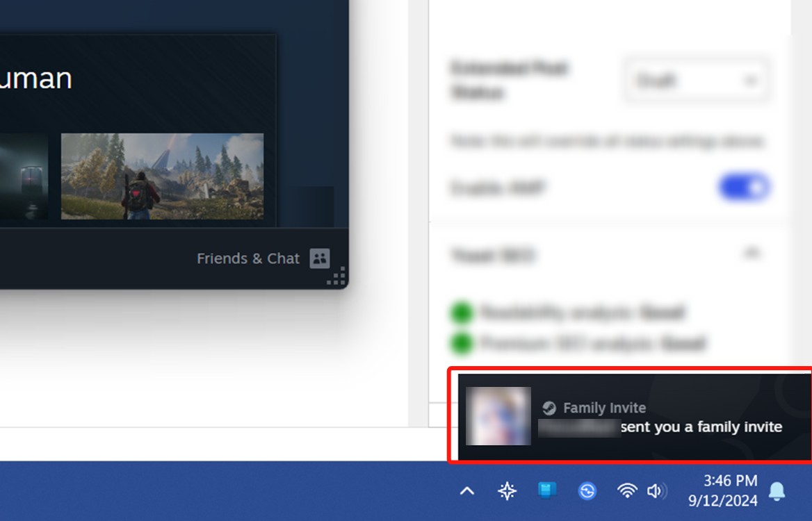Click the Premium SEO analysis green indicator

click(x=462, y=344)
